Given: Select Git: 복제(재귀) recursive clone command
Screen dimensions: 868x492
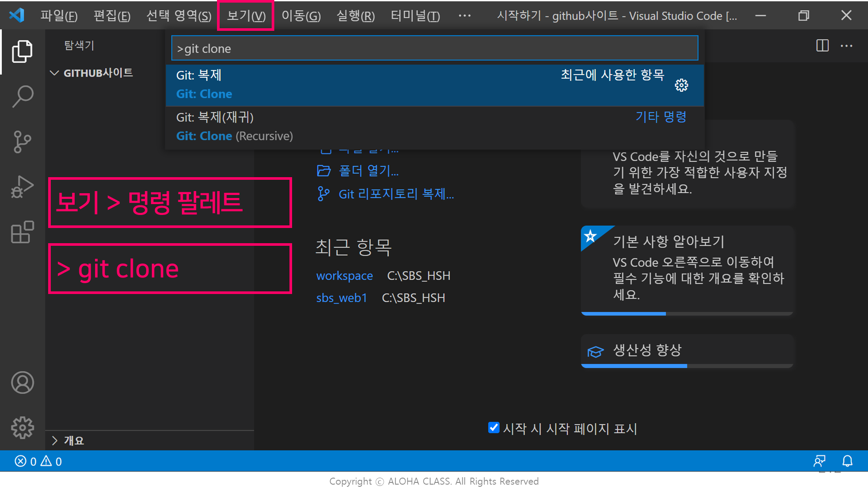Looking at the screenshot, I should (434, 127).
